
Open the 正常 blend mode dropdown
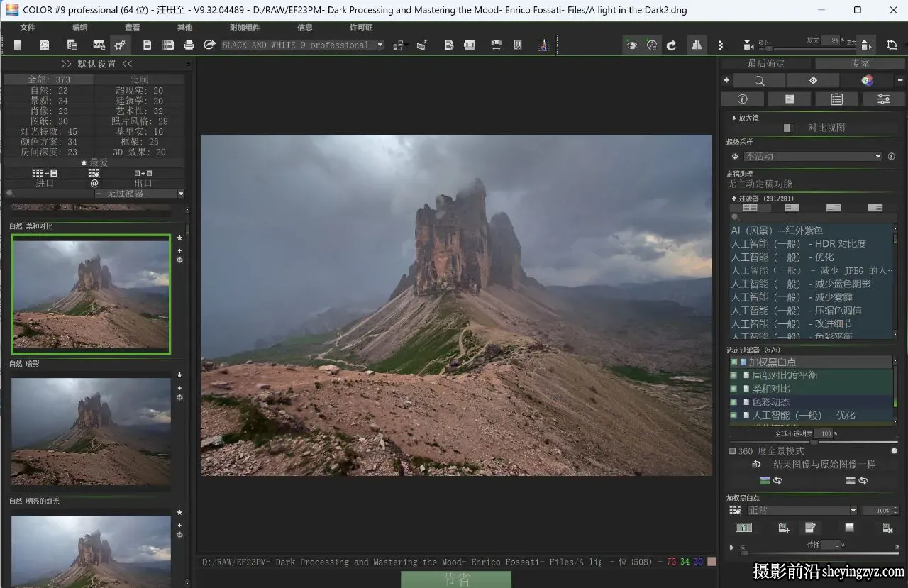802,510
